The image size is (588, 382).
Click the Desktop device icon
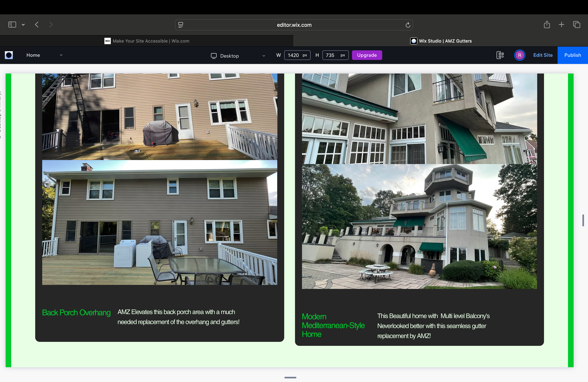click(x=214, y=56)
